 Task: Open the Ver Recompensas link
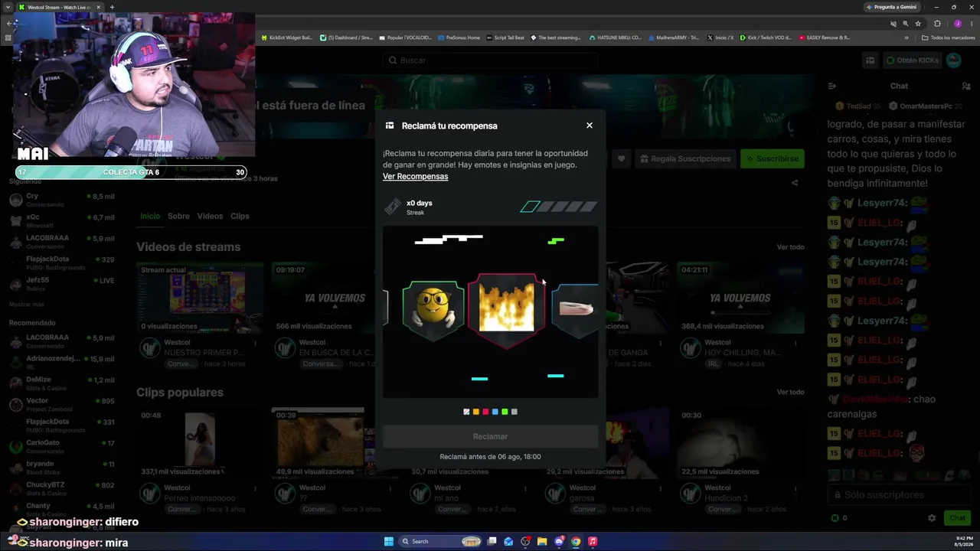click(x=415, y=177)
